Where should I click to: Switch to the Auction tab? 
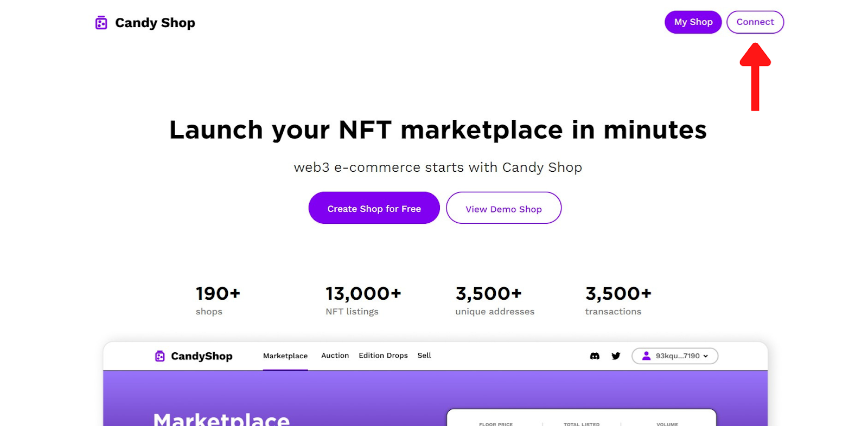pyautogui.click(x=335, y=356)
